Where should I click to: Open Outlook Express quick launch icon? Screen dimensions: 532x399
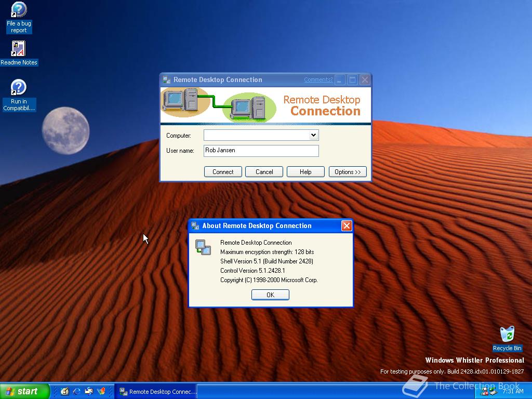(x=89, y=391)
